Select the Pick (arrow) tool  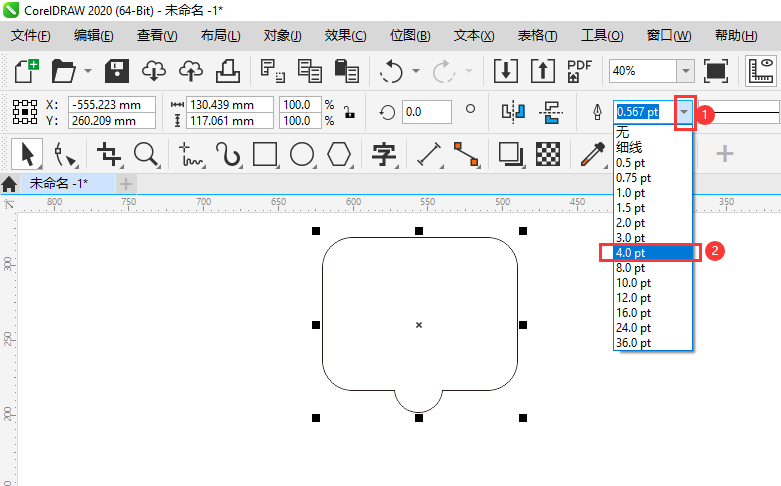[27, 154]
